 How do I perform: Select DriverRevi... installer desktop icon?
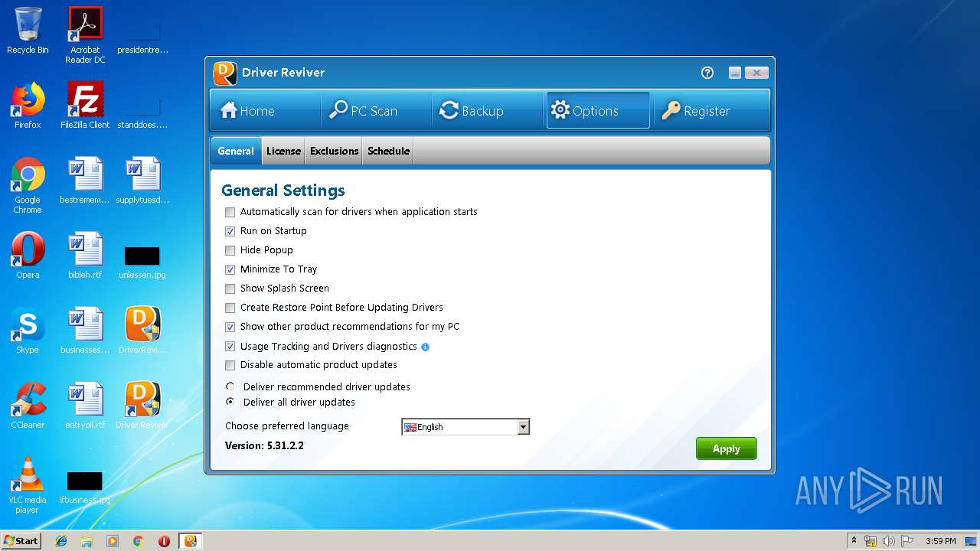point(142,331)
